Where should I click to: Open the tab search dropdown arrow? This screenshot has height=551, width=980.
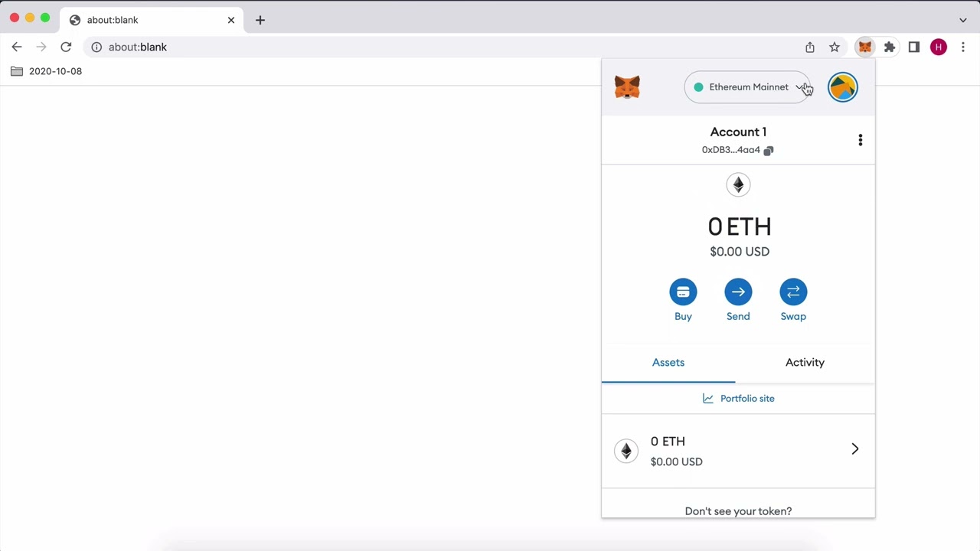coord(963,20)
